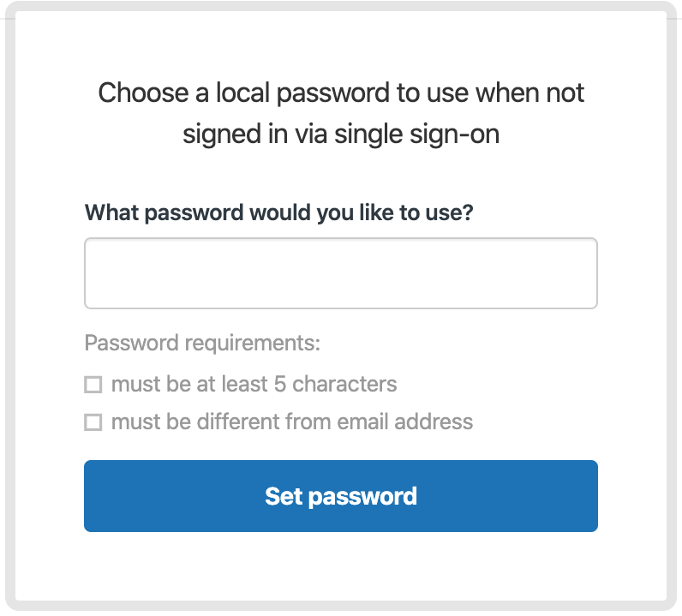
Task: Click the '5 characters' words in requirements
Action: (335, 384)
